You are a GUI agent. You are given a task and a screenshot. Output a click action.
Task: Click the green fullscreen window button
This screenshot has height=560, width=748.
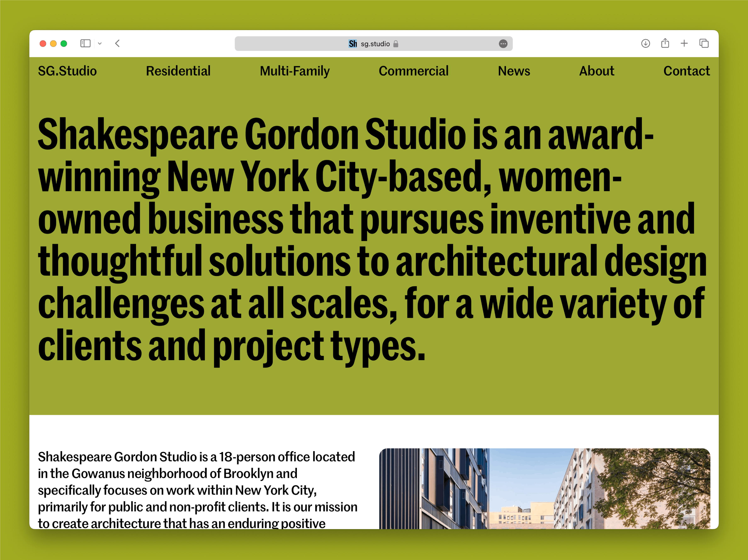click(x=64, y=44)
